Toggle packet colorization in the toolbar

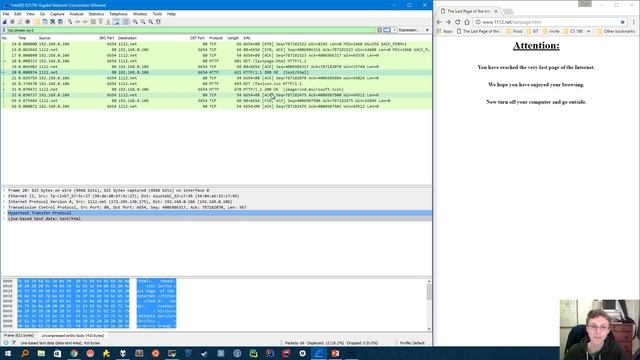tap(126, 22)
